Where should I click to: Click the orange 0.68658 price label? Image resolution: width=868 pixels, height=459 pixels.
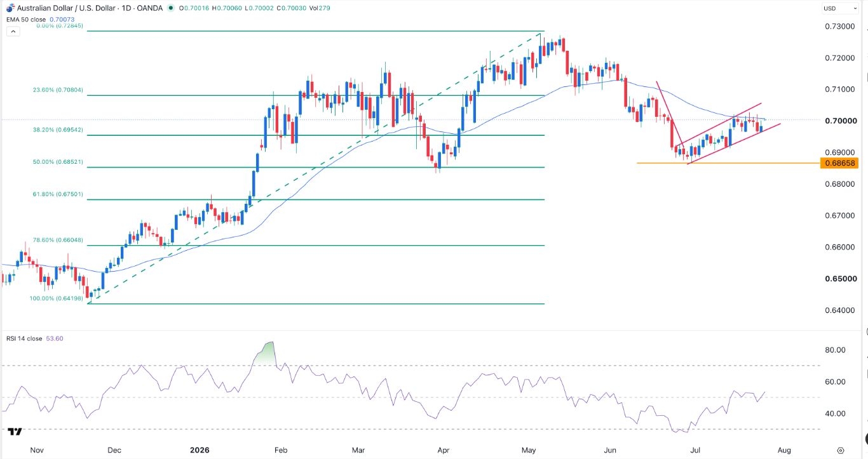[839, 163]
